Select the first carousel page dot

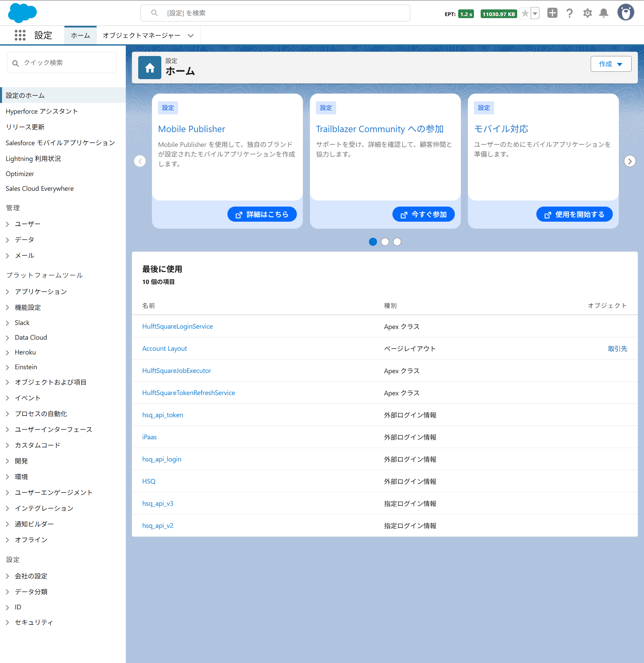point(373,242)
